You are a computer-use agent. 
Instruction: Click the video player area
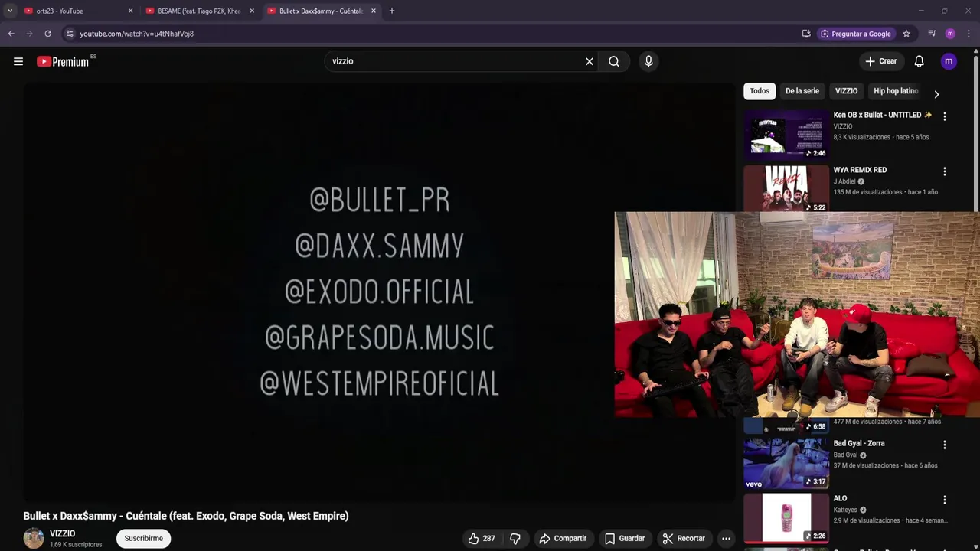[379, 292]
